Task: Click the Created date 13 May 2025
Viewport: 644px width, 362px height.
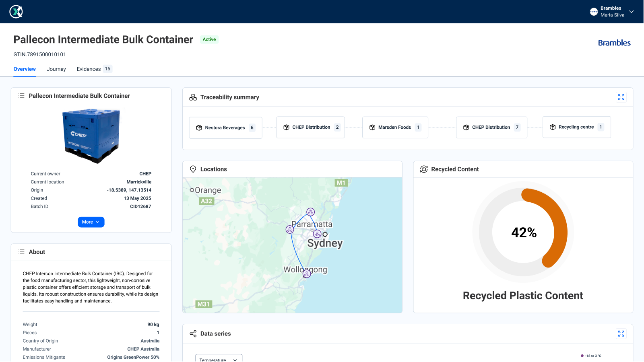Action: (137, 198)
